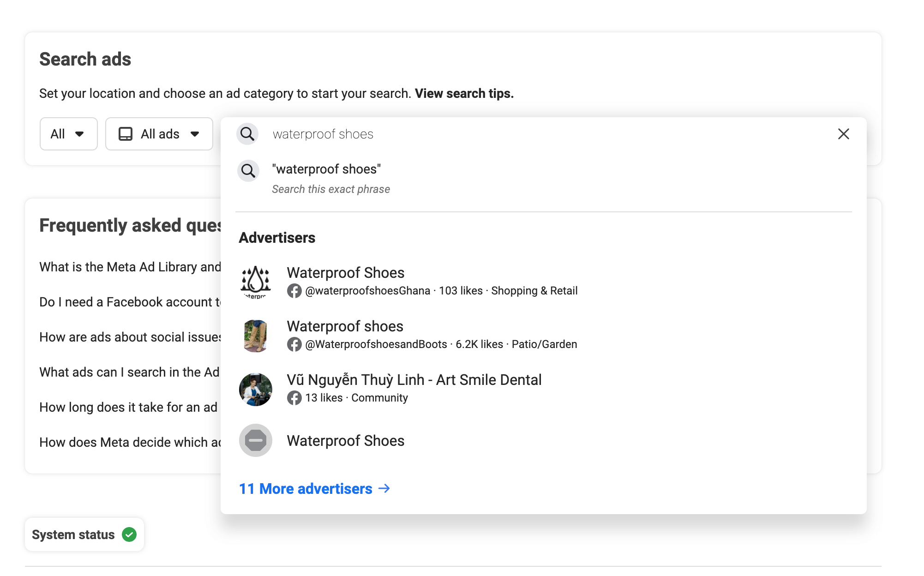Open FAQ Do I need a Facebook account
Image resolution: width=924 pixels, height=576 pixels.
click(x=130, y=302)
